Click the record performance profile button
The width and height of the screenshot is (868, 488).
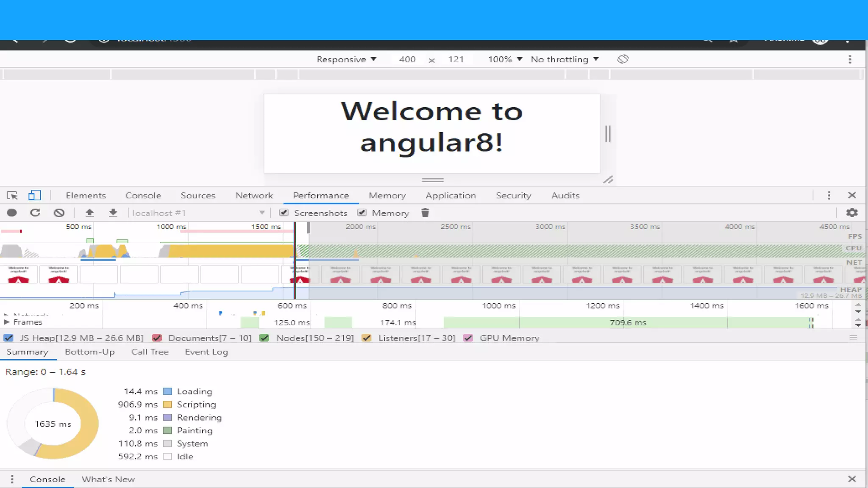pyautogui.click(x=12, y=213)
